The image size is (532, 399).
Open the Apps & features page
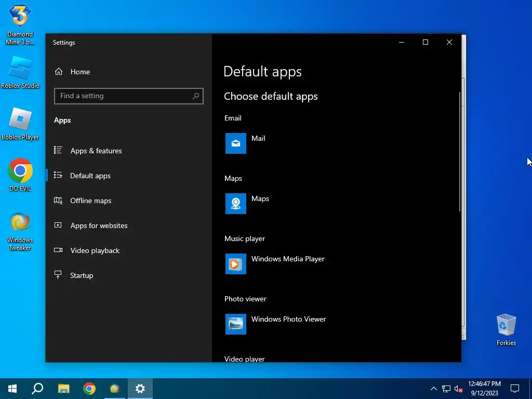coord(129,151)
